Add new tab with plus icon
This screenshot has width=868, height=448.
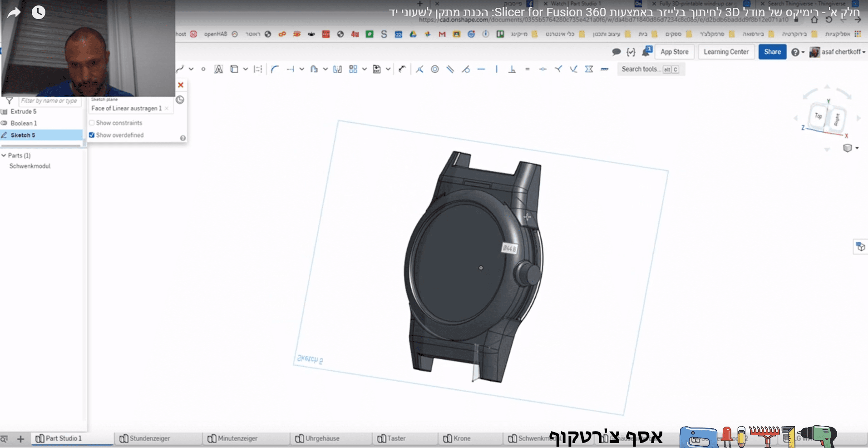pyautogui.click(x=20, y=439)
